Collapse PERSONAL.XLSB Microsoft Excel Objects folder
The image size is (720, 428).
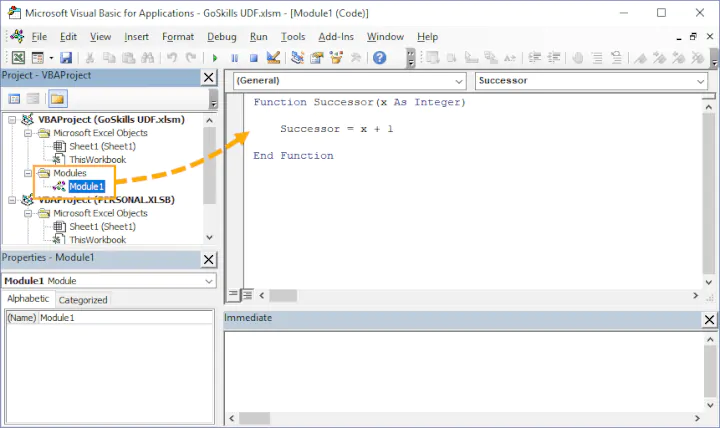28,214
